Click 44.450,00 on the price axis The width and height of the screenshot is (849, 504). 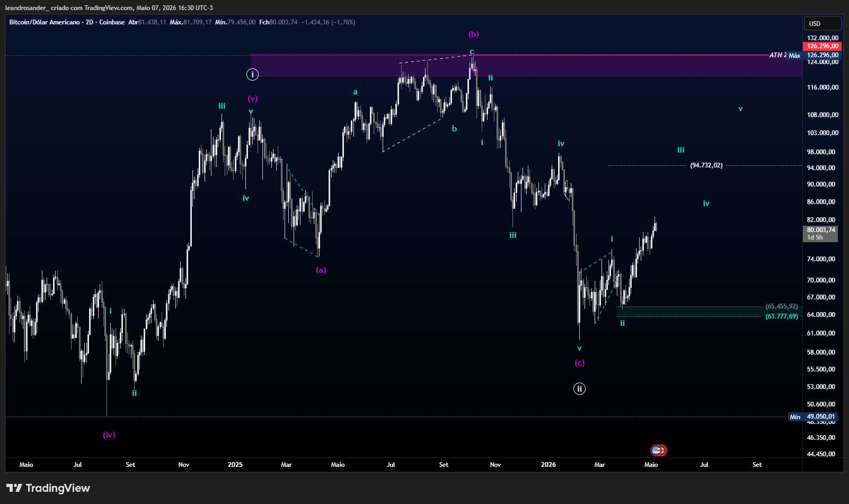coord(821,454)
